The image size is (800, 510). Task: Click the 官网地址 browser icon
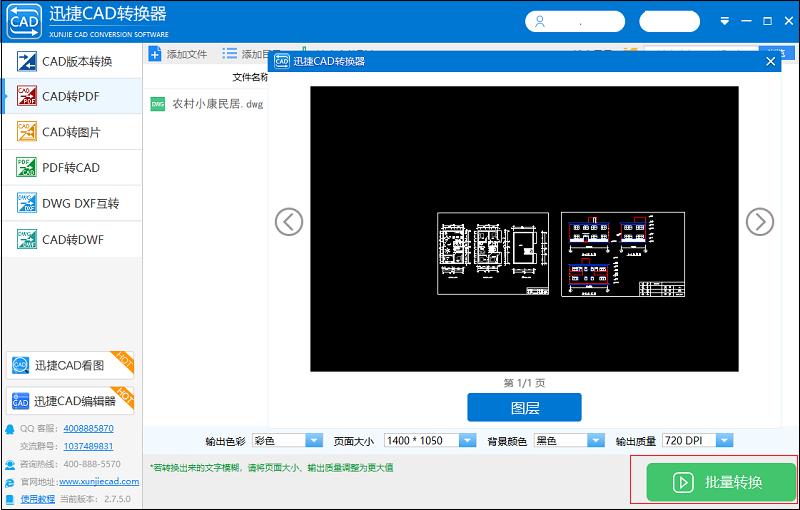click(10, 482)
